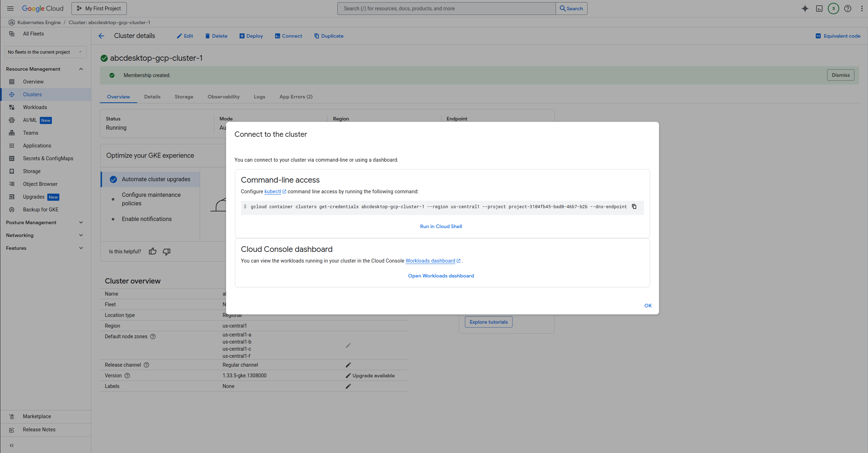The height and width of the screenshot is (453, 868).
Task: Go back with the arrow icon
Action: click(102, 36)
